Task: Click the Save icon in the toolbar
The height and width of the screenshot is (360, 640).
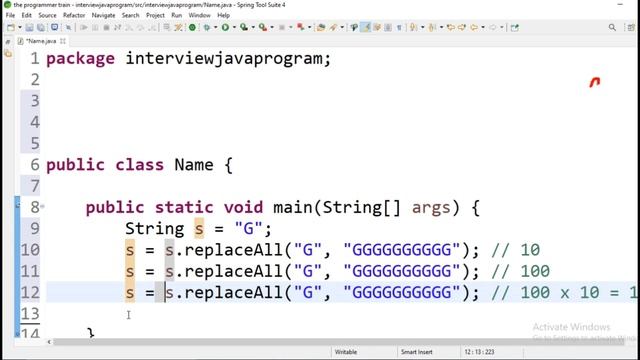Action: pyautogui.click(x=29, y=27)
